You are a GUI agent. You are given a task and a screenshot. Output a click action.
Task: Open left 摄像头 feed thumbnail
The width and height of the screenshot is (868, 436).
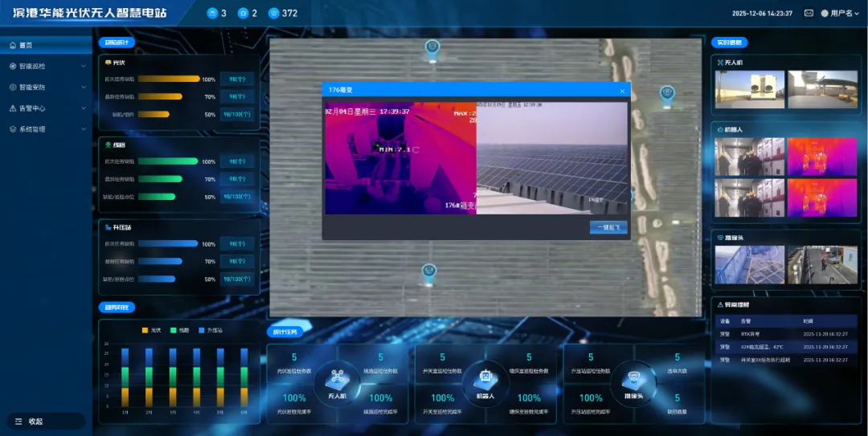750,264
